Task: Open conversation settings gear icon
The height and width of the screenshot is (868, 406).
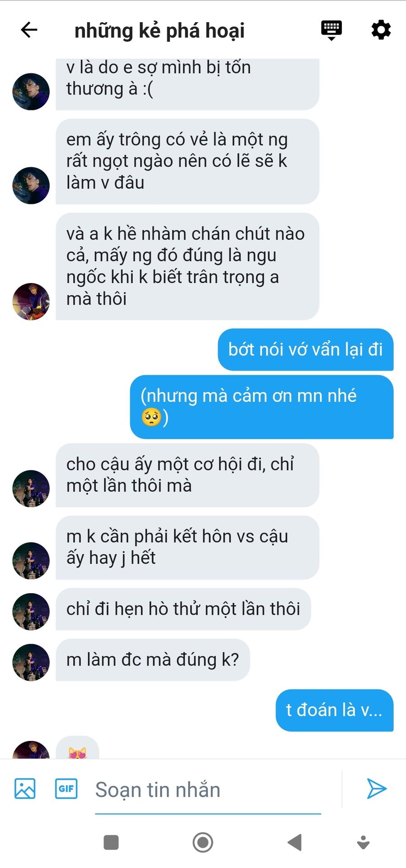Action: click(381, 30)
